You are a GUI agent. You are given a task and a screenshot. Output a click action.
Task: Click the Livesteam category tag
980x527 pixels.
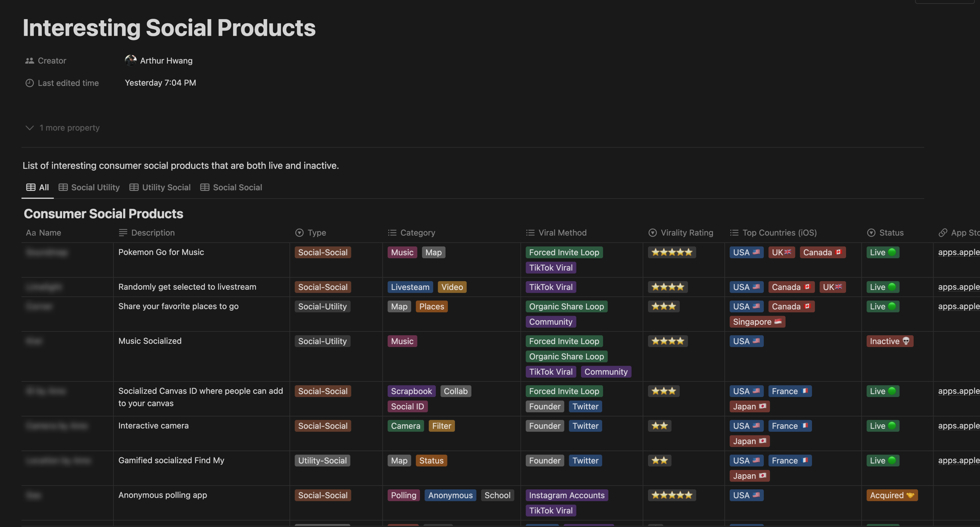coord(410,287)
